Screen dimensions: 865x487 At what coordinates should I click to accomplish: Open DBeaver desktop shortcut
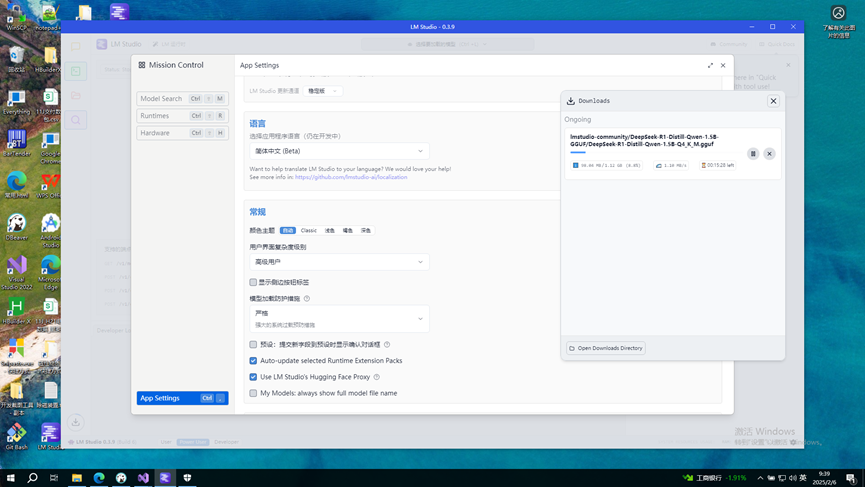[x=17, y=227]
